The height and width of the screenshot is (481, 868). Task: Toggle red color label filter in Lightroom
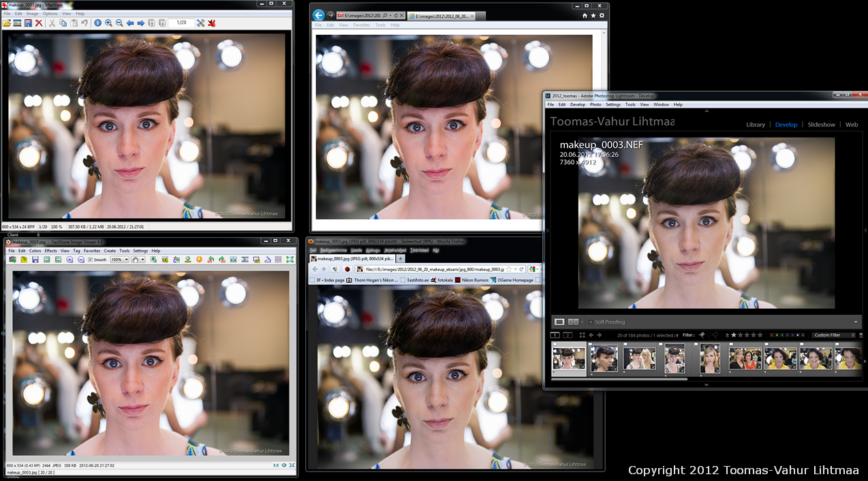point(772,335)
